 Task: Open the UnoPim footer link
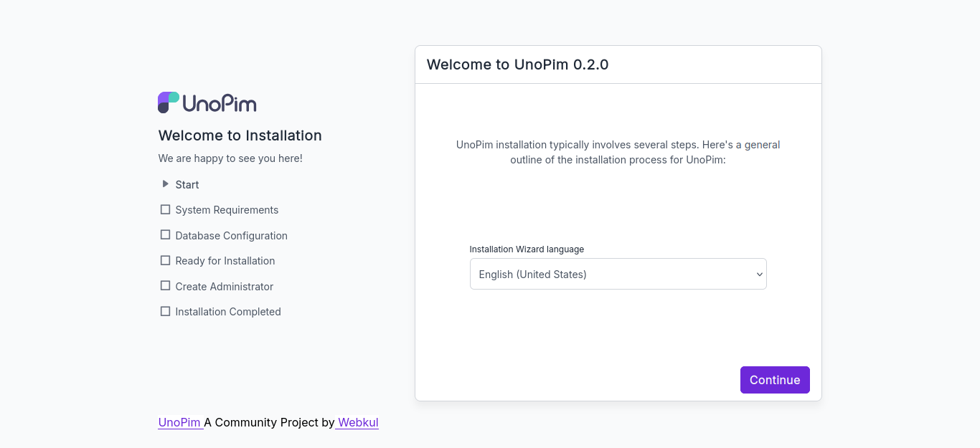point(179,422)
